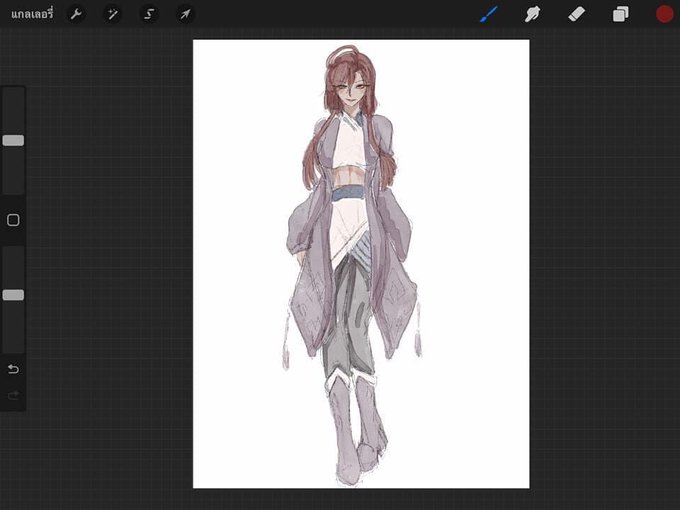This screenshot has height=510, width=680.
Task: Select the Eraser tool
Action: 576,14
